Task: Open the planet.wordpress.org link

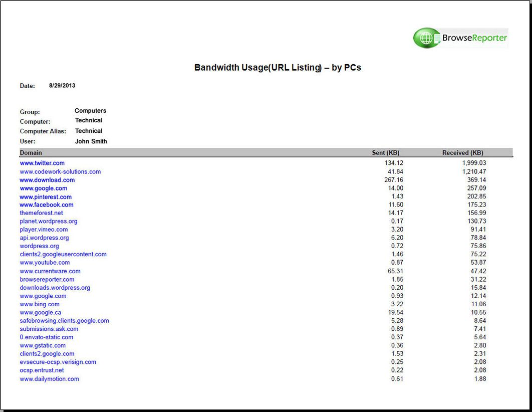Action: 49,221
